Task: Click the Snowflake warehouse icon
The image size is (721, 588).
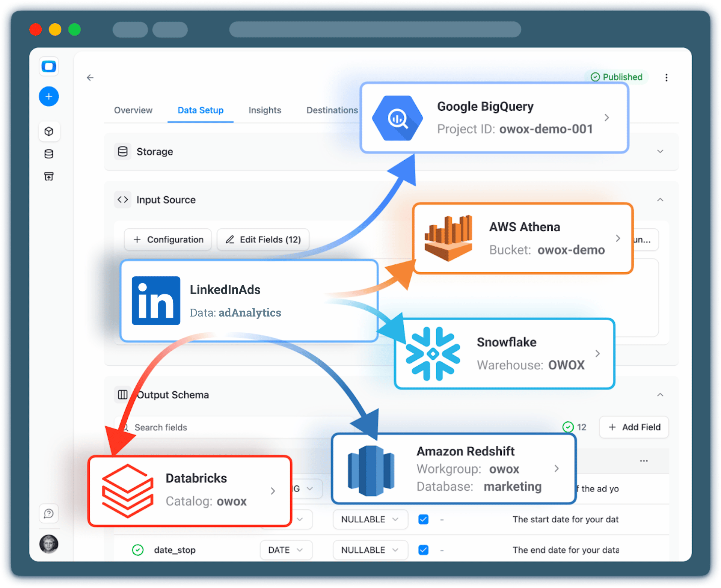Action: click(433, 353)
